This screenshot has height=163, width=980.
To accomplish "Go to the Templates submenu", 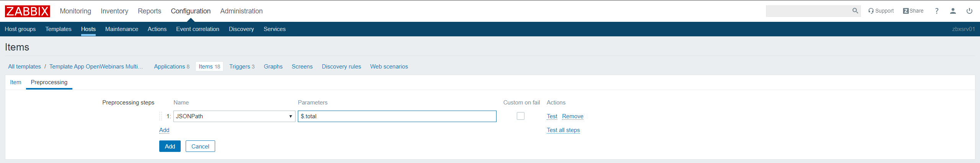I will click(x=58, y=29).
